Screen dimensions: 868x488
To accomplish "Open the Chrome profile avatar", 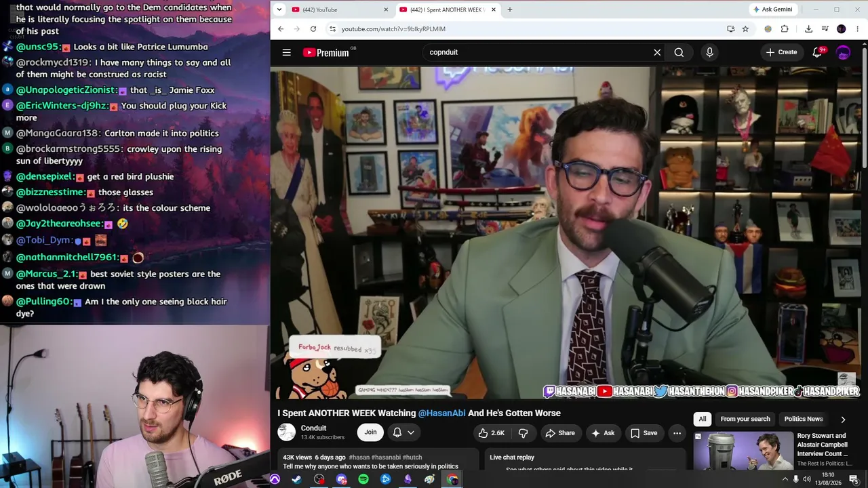I will [842, 28].
